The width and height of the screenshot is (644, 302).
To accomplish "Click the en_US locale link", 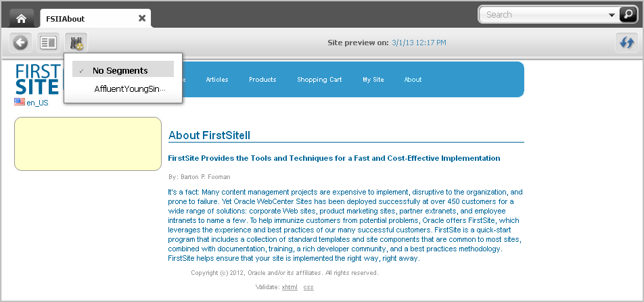I will (37, 103).
